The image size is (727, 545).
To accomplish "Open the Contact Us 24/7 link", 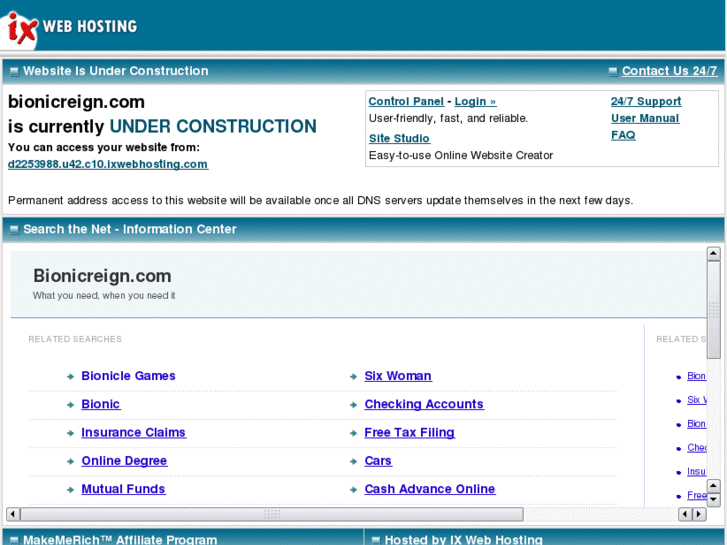I will click(x=669, y=71).
